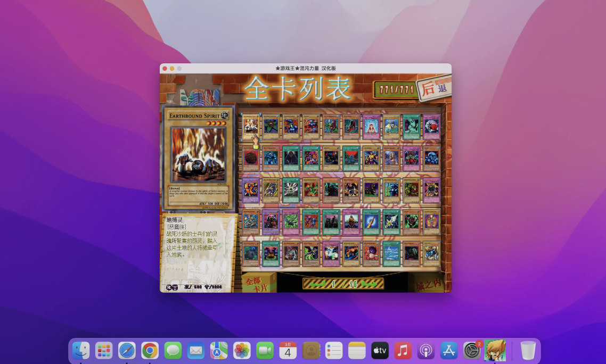Select the long-haired woman card in the second row
Viewport: 606px width, 364px height.
(391, 159)
